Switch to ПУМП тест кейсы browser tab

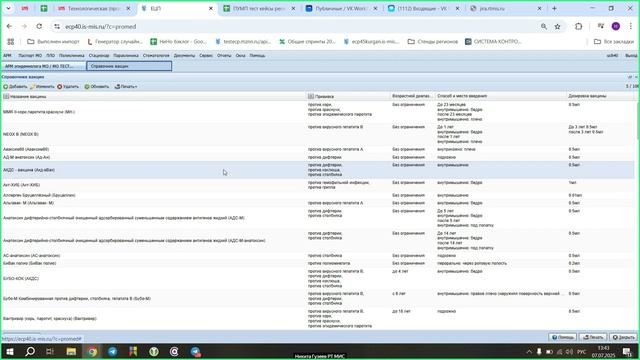click(259, 8)
